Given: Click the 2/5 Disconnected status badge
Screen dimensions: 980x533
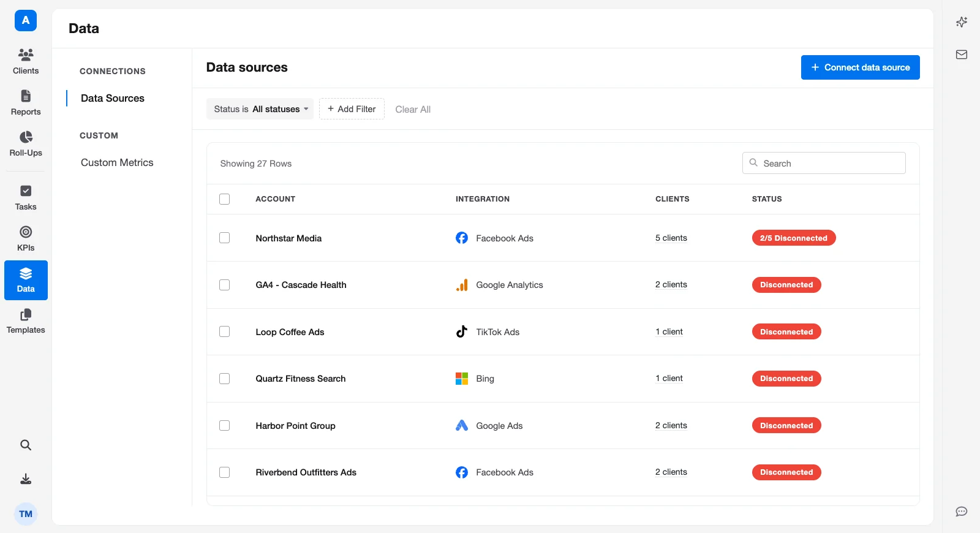Looking at the screenshot, I should 794,238.
